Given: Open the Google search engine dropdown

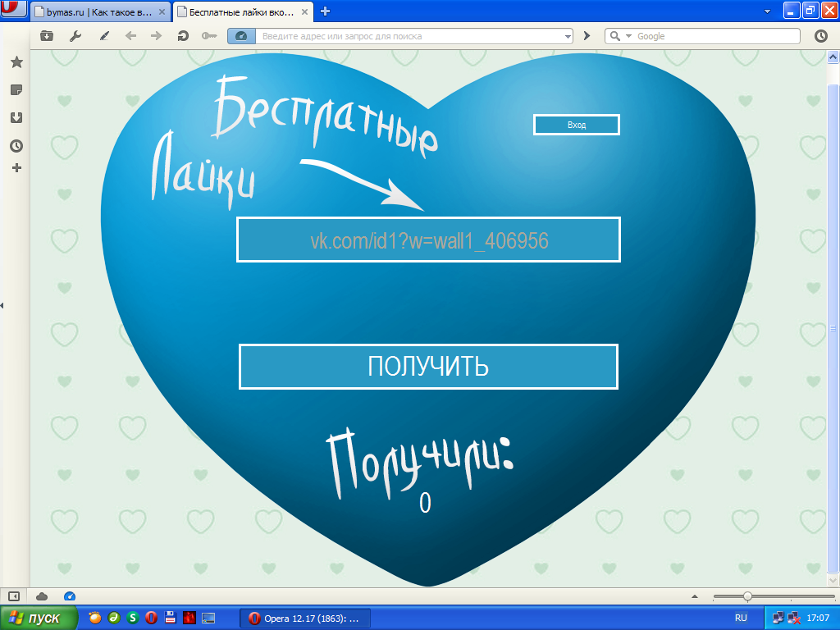Looking at the screenshot, I should pos(629,36).
